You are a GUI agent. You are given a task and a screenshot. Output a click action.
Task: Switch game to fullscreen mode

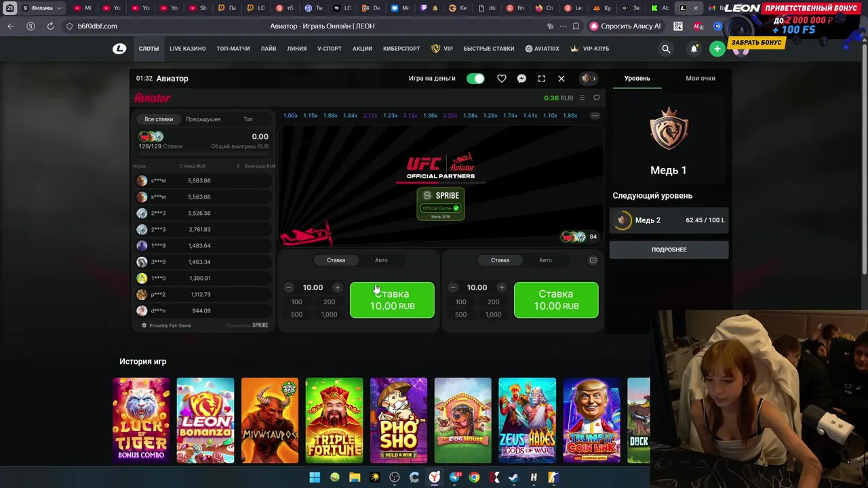541,79
